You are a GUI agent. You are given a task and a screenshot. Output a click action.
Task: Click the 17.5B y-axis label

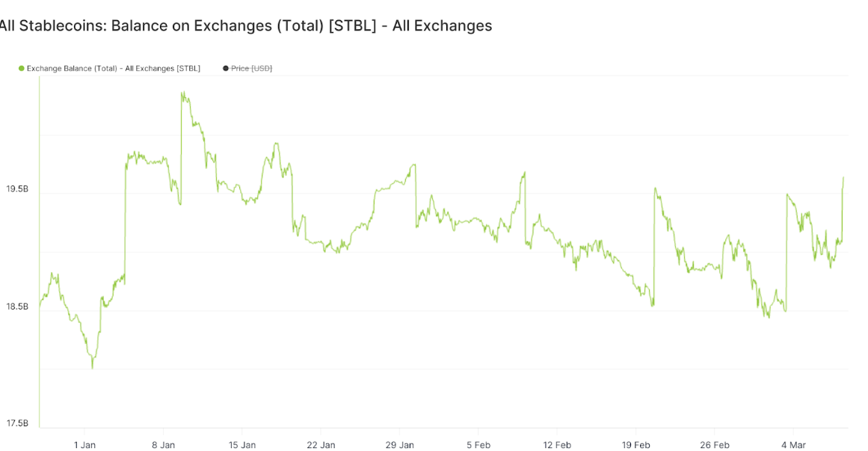(x=17, y=424)
